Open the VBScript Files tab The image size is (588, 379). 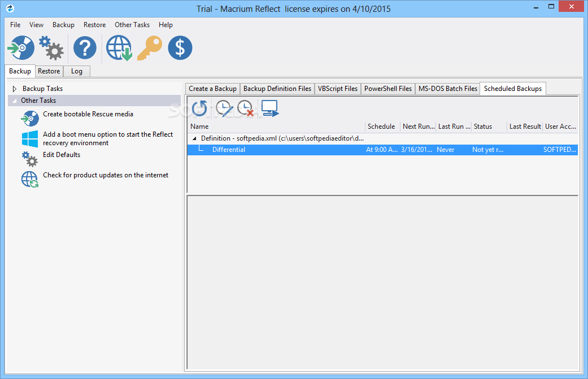[338, 89]
